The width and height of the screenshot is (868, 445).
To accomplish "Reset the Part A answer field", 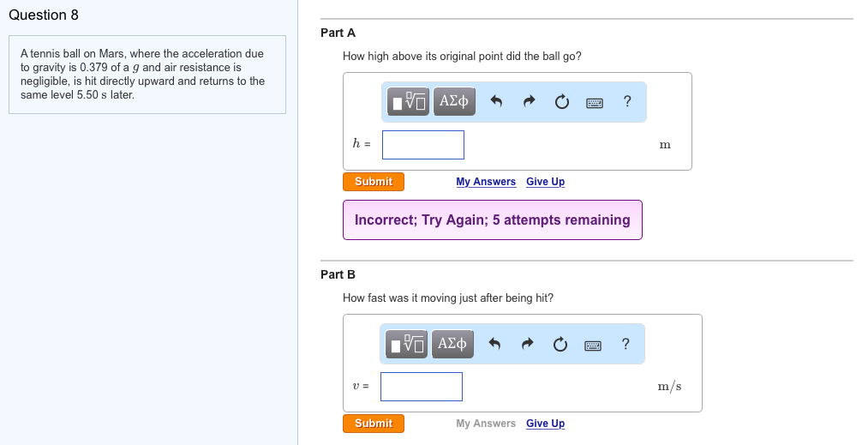I will 562,102.
